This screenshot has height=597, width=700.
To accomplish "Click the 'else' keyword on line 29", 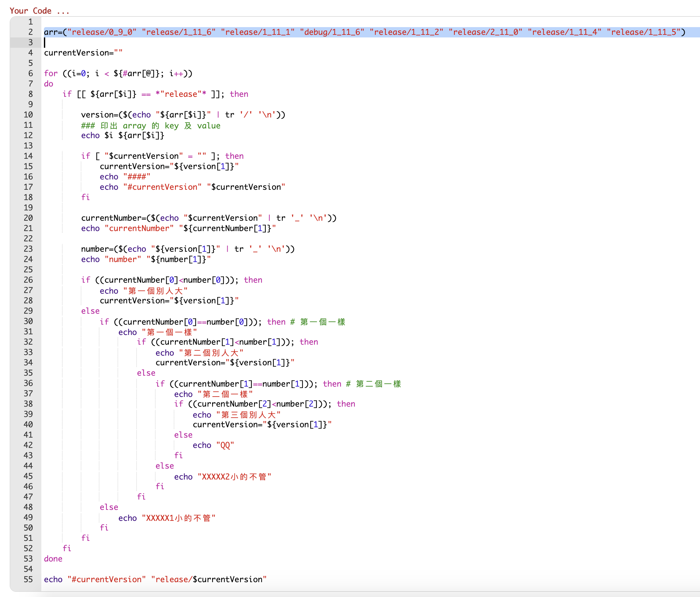I will tap(90, 311).
